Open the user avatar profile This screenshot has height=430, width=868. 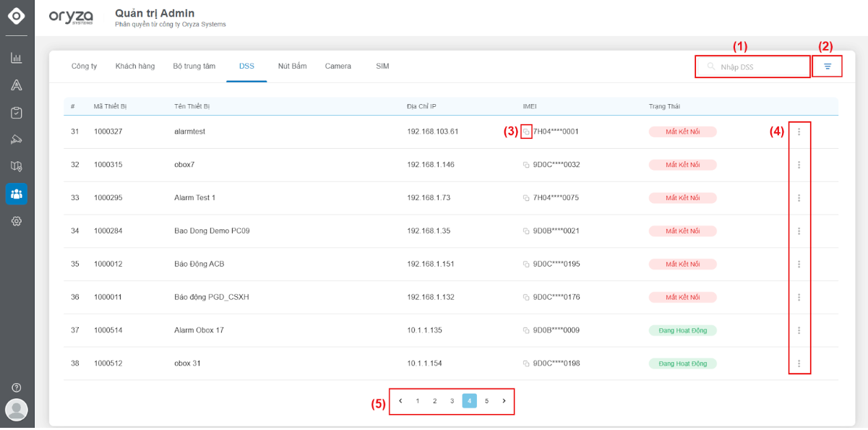(x=17, y=410)
